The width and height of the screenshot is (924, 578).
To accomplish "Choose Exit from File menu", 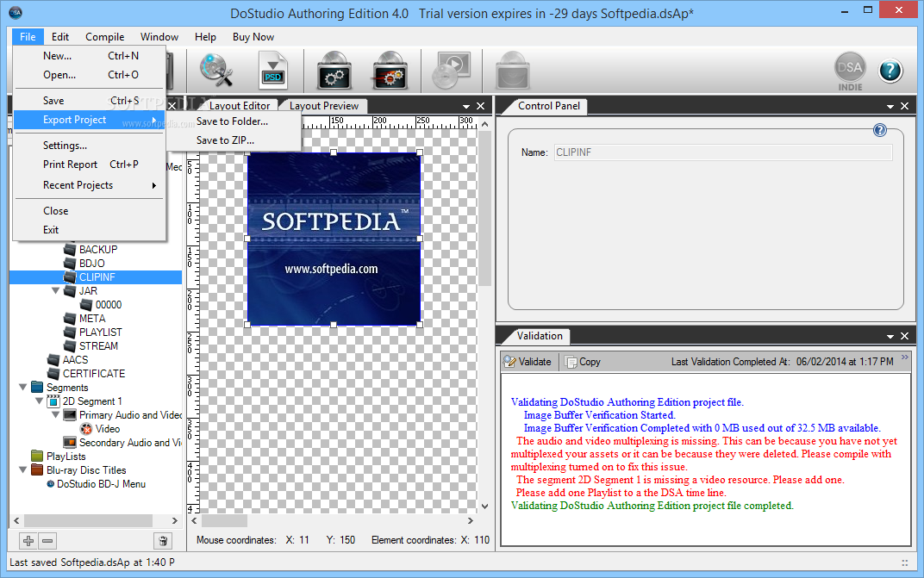I will pos(89,230).
